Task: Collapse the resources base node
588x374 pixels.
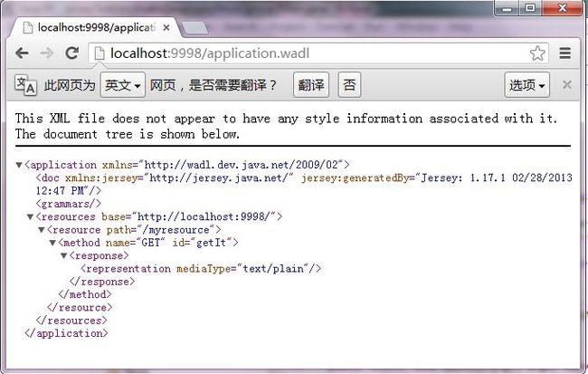Action: (x=31, y=216)
